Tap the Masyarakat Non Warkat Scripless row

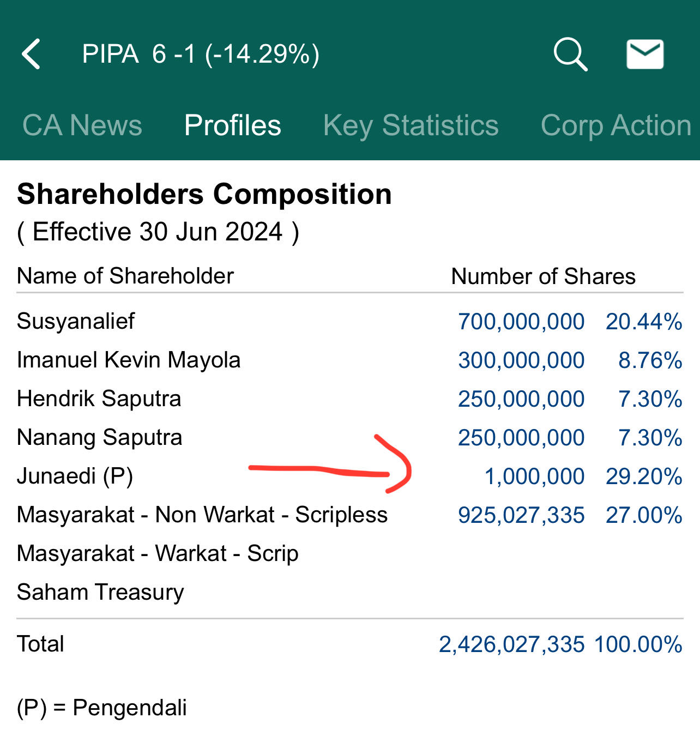pyautogui.click(x=202, y=514)
